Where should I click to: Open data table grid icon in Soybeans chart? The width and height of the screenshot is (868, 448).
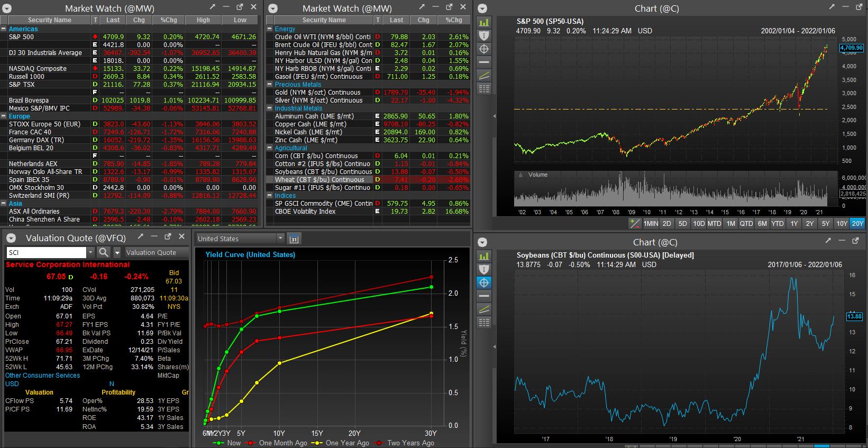pyautogui.click(x=483, y=322)
